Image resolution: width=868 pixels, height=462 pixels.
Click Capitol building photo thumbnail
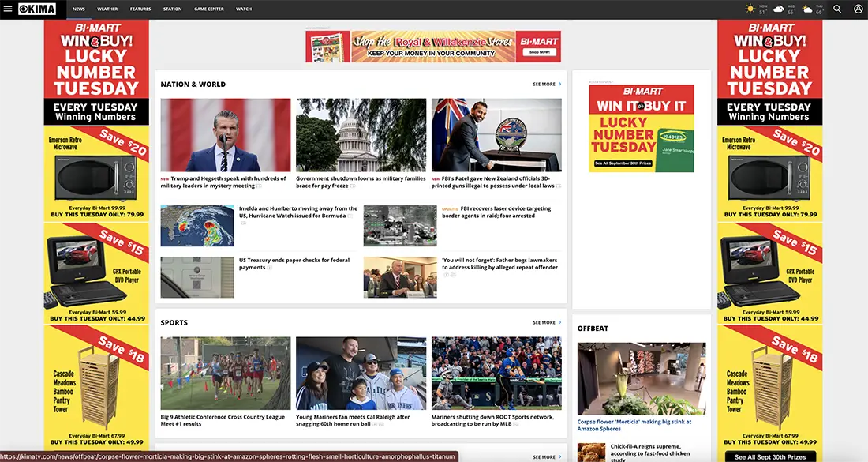(361, 135)
